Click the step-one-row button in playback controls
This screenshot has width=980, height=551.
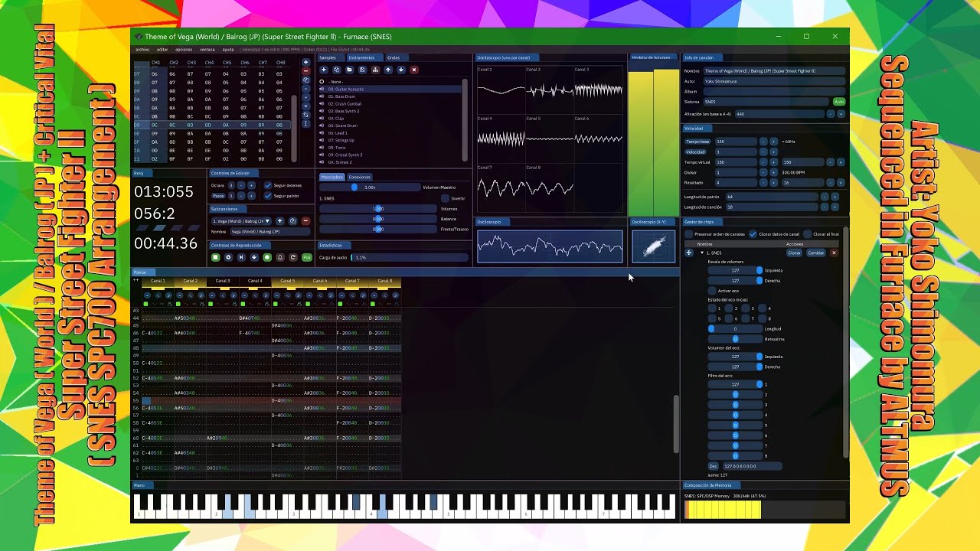pos(254,257)
